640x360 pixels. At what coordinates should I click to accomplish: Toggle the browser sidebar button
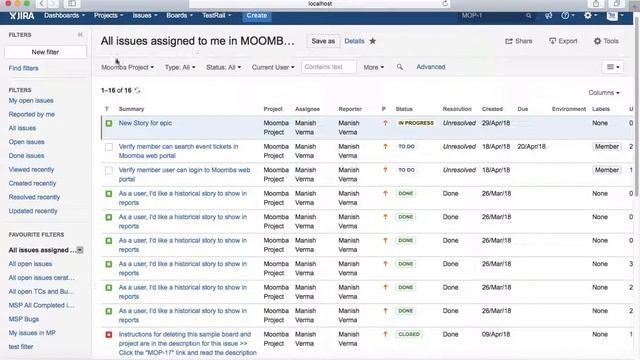point(72,4)
